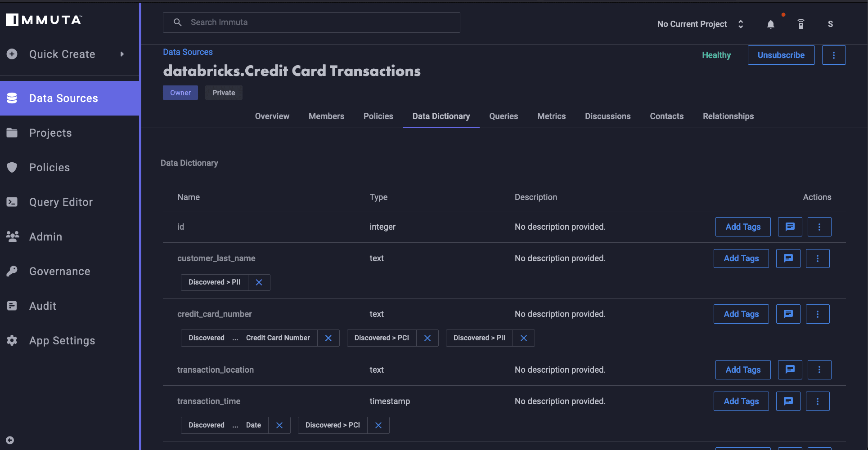The height and width of the screenshot is (450, 868).
Task: Open Admin in sidebar
Action: 70,236
